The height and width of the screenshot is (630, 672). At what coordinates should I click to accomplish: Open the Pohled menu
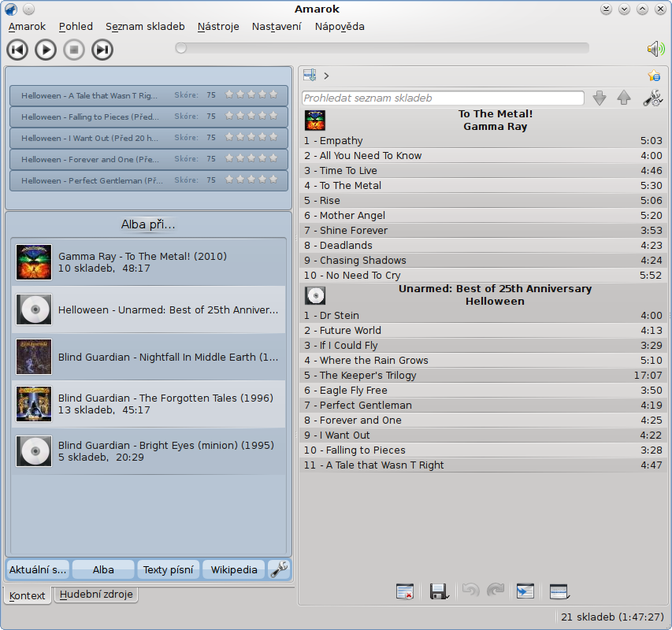(x=76, y=27)
